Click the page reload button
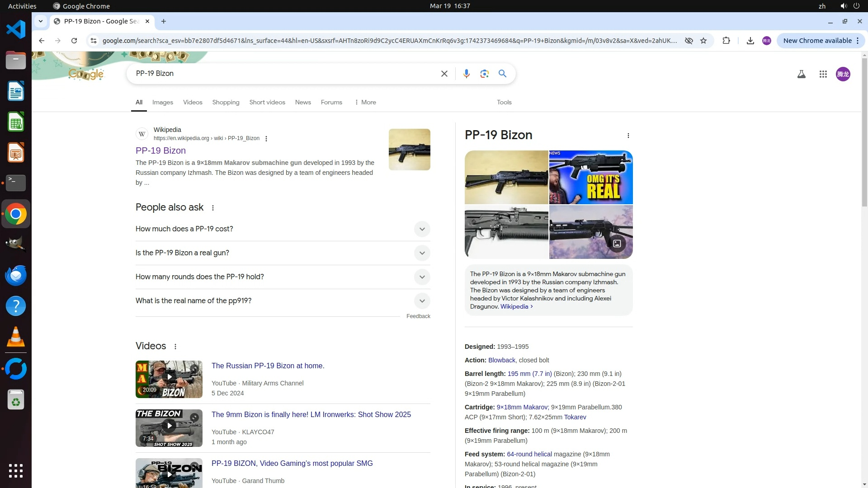The width and height of the screenshot is (868, 488). pos(74,41)
